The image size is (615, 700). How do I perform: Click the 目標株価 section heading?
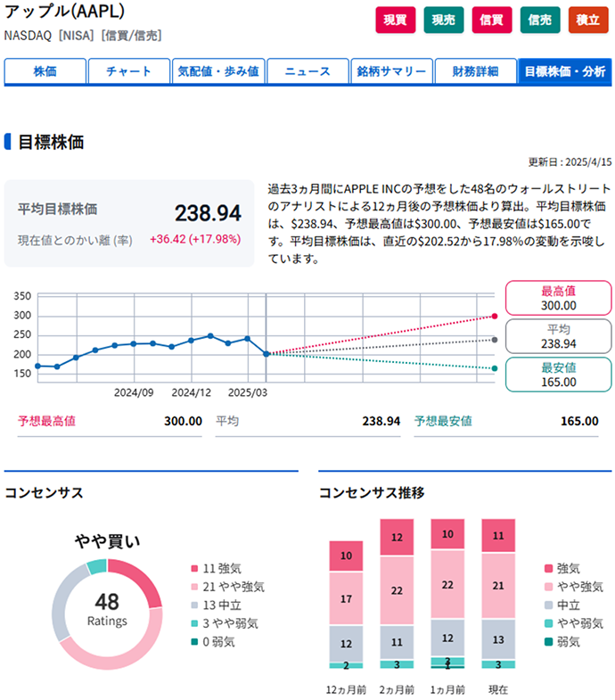tap(51, 142)
